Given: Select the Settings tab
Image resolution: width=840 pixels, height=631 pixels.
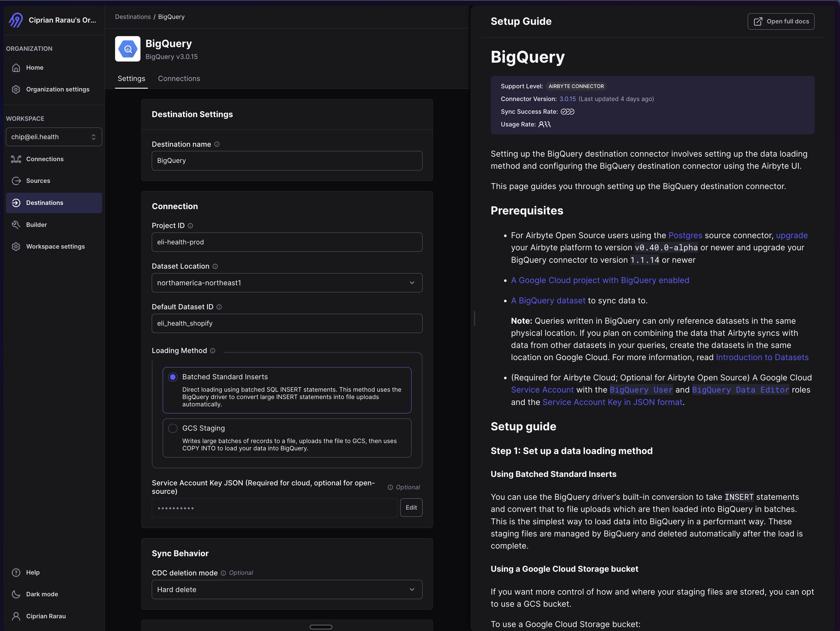Looking at the screenshot, I should click(x=131, y=79).
